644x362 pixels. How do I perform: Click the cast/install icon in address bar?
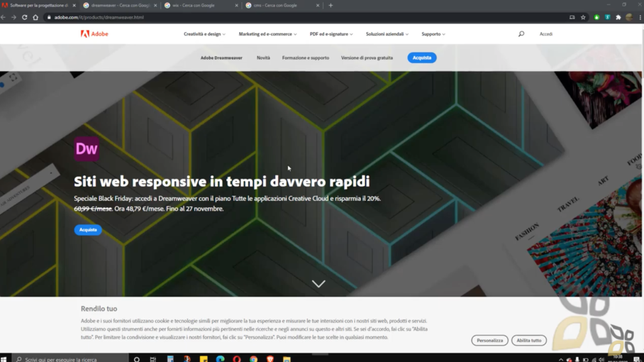point(572,17)
